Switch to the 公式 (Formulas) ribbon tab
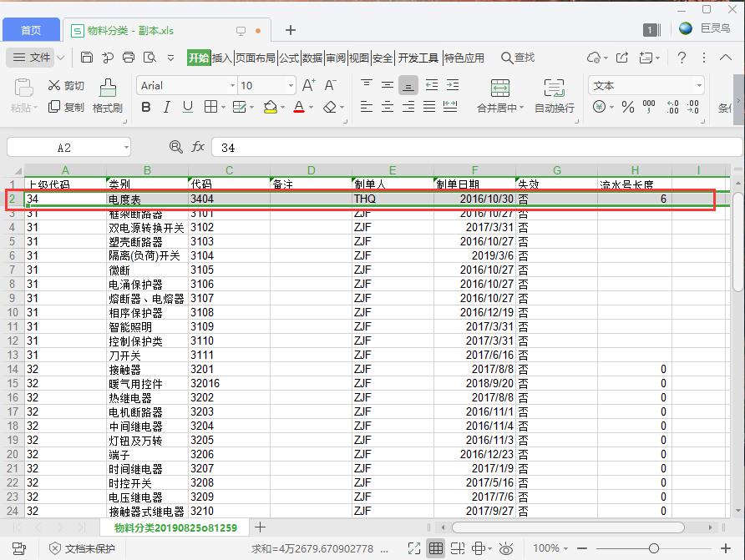 pyautogui.click(x=289, y=58)
